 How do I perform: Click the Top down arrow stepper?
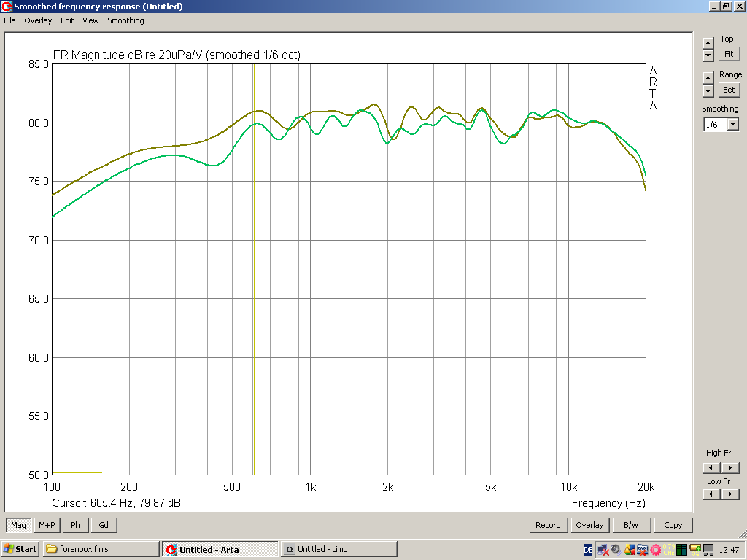pos(708,55)
